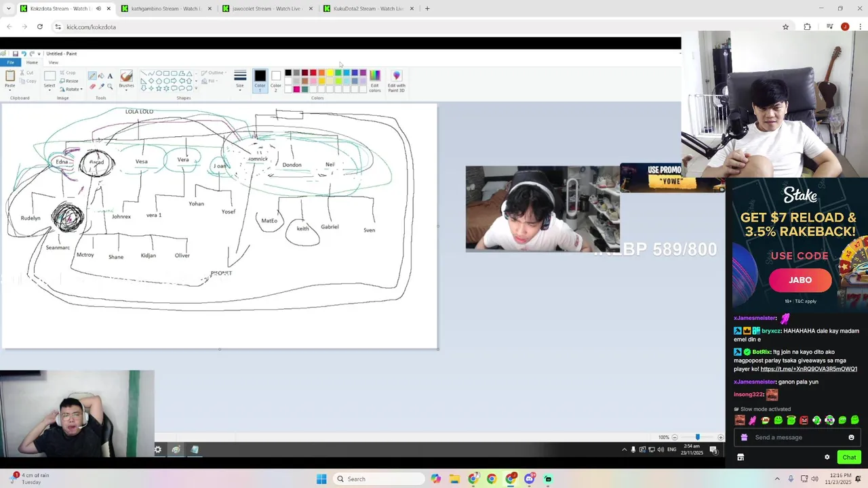Image resolution: width=868 pixels, height=488 pixels.
Task: Select Color 2 background box
Action: click(276, 81)
